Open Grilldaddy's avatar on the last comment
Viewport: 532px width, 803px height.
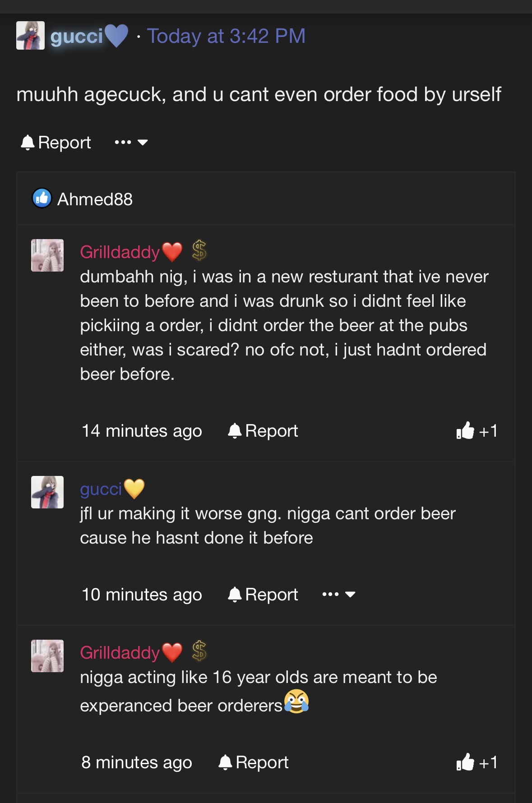47,656
